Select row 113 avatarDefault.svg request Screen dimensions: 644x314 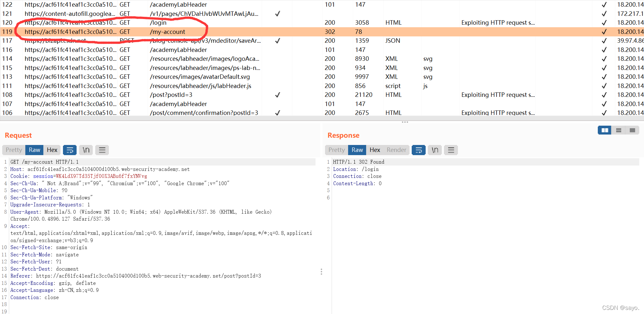click(x=322, y=77)
